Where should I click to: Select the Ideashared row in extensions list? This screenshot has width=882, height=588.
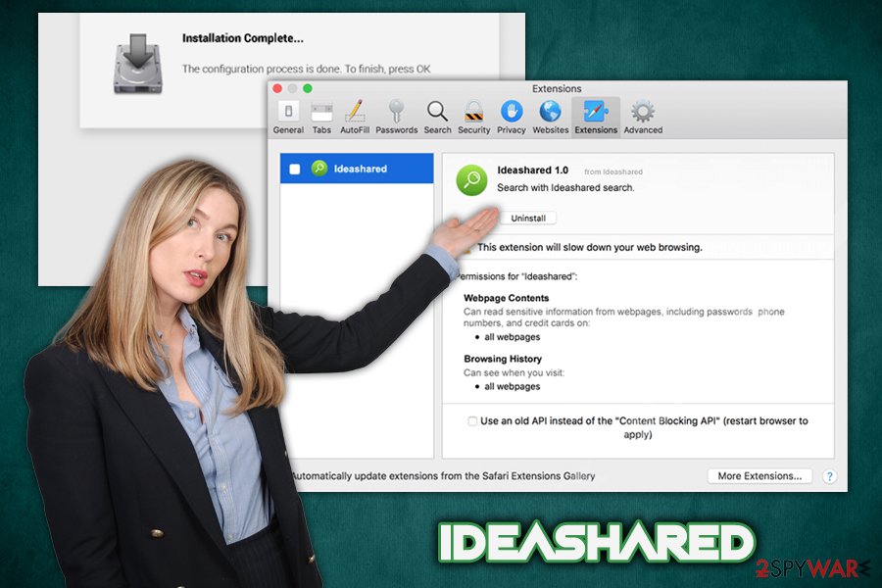click(x=357, y=169)
